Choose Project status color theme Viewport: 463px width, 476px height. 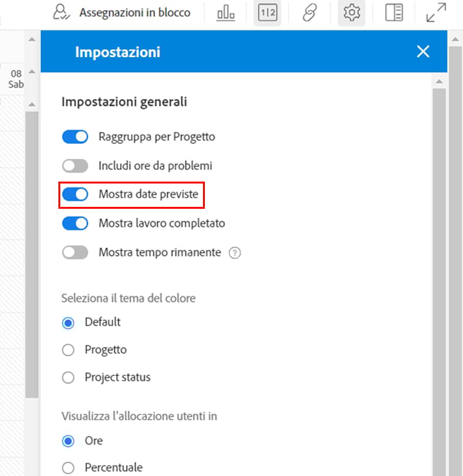click(x=68, y=377)
